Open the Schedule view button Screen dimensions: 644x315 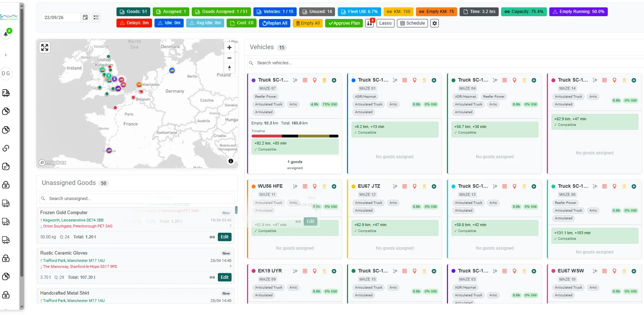tap(412, 23)
